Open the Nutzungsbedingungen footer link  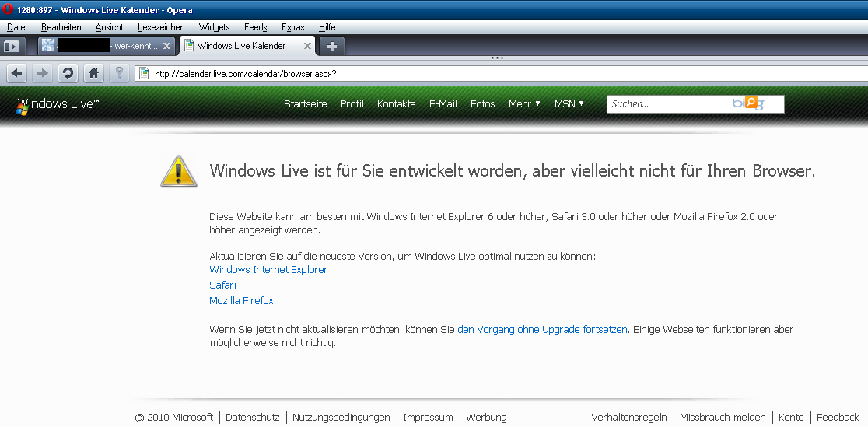(x=341, y=418)
